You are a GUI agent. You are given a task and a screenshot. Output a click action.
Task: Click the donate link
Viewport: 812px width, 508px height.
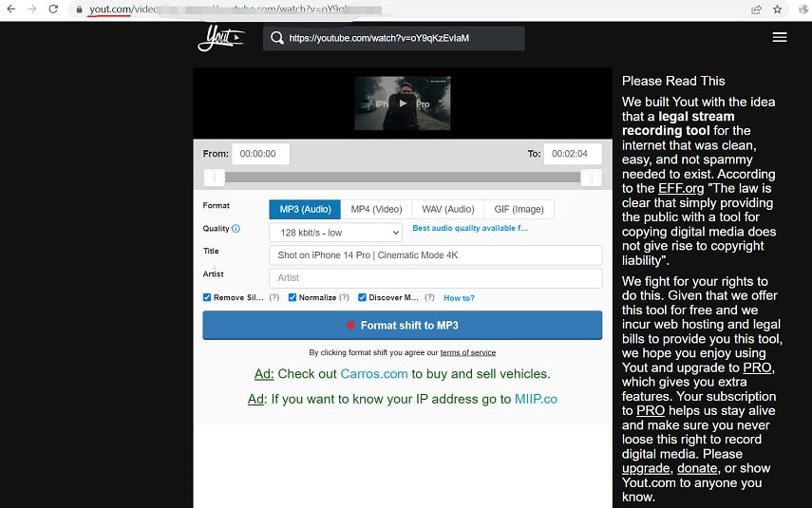[697, 468]
